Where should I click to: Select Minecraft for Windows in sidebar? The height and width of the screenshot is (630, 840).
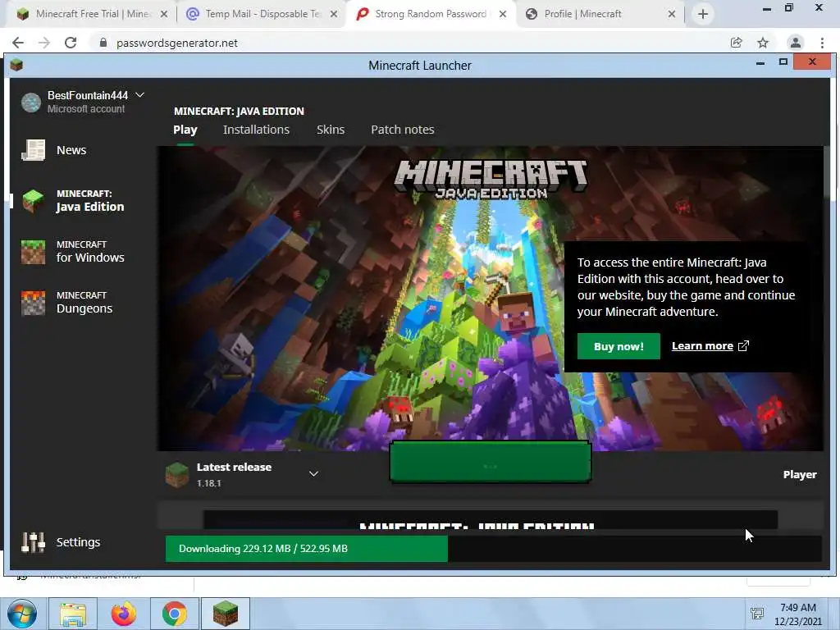(73, 252)
